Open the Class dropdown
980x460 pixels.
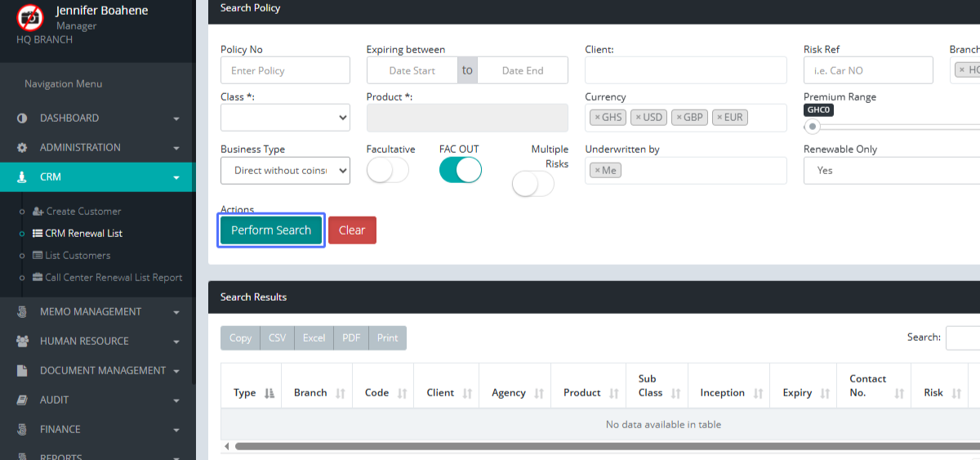pos(285,118)
